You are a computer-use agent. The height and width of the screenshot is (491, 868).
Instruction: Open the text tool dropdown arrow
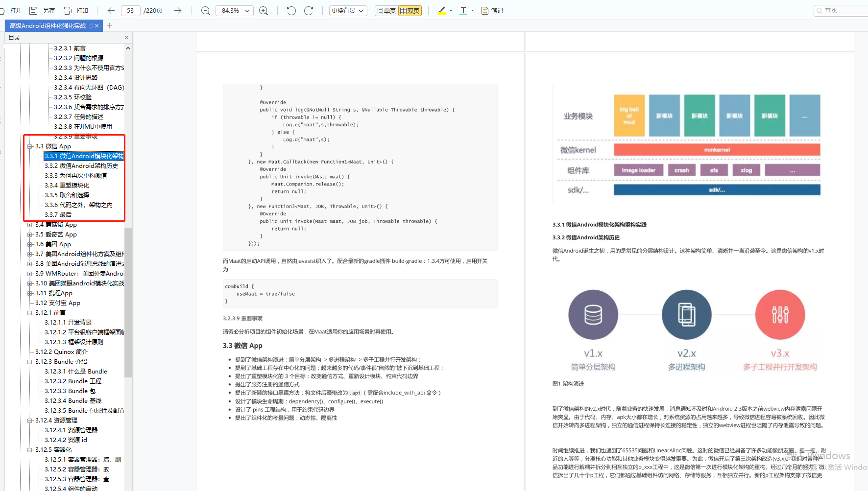[472, 10]
